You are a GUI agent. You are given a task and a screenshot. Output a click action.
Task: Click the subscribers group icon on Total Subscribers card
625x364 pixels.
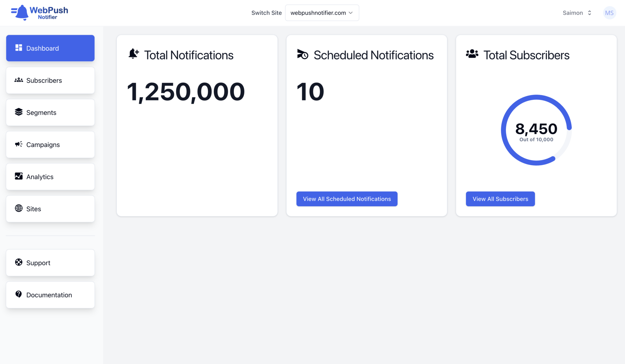(x=472, y=54)
